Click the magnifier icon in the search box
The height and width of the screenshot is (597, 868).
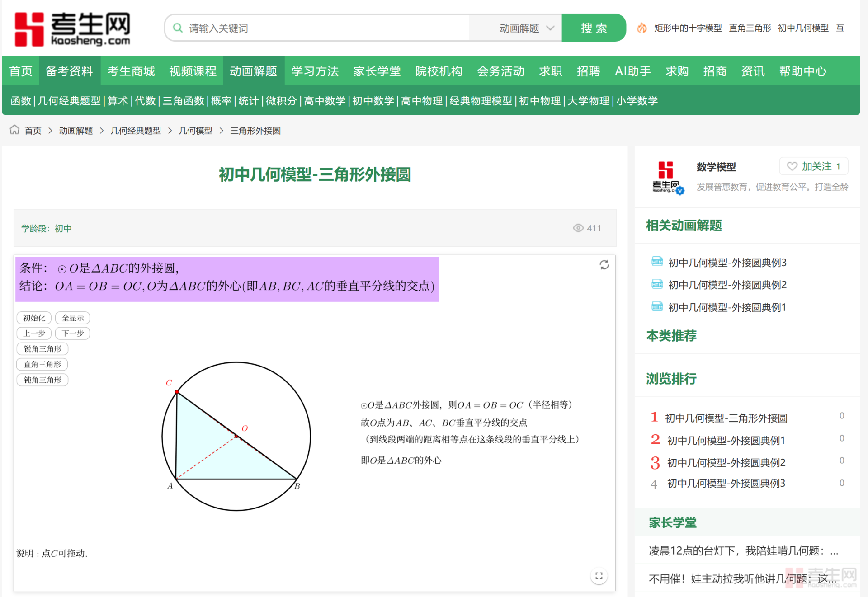pyautogui.click(x=178, y=28)
